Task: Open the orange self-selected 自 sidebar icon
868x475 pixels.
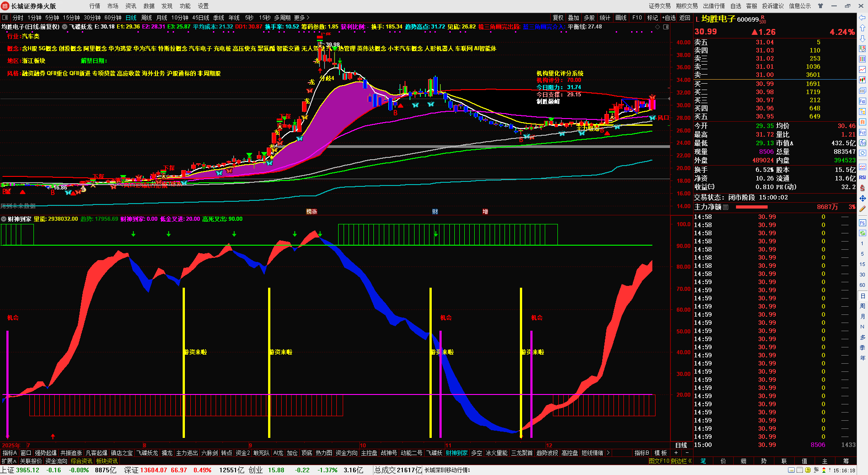Action: pyautogui.click(x=863, y=122)
